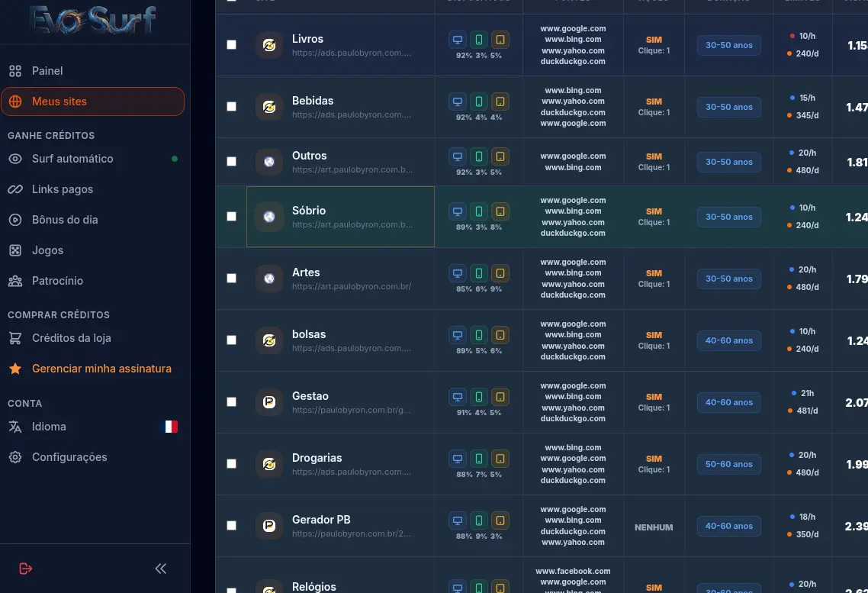This screenshot has width=868, height=593.
Task: Click the 50-60 anos badge for Drogarias
Action: [728, 464]
